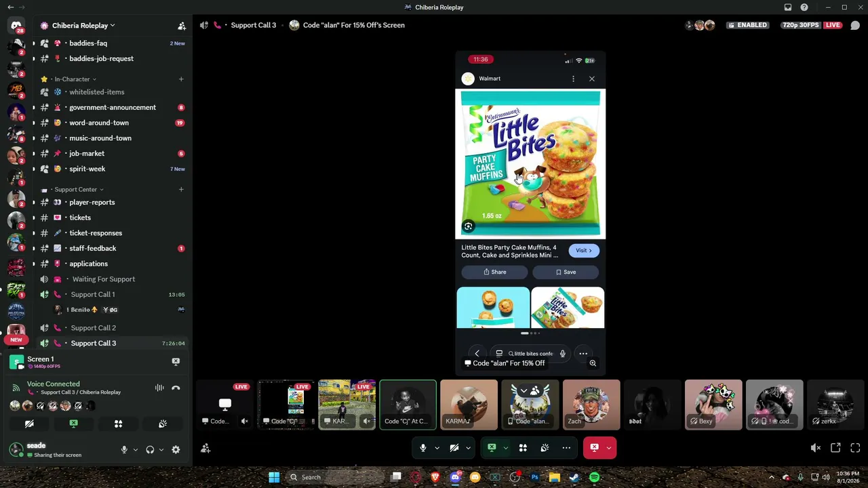Viewport: 868px width, 488px height.
Task: Open File Explorer from the taskbar
Action: pyautogui.click(x=554, y=477)
